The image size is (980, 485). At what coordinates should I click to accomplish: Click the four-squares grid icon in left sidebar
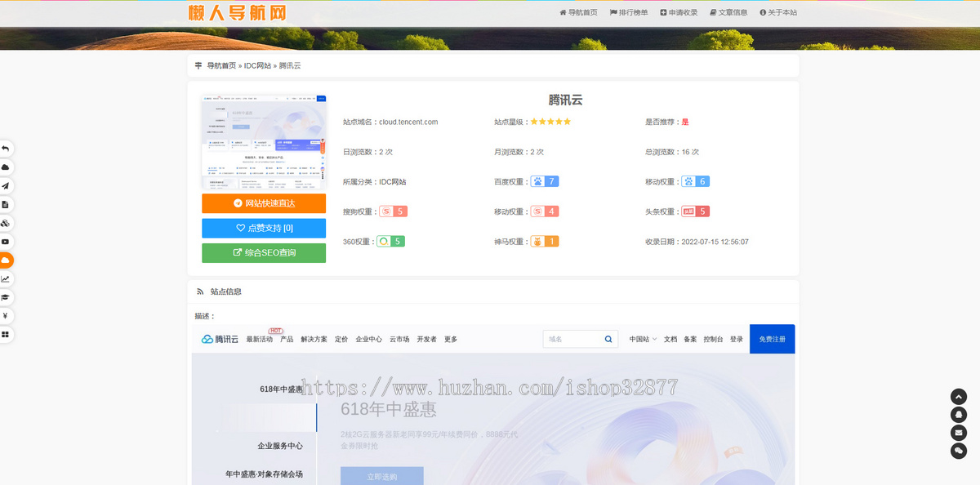pos(5,334)
